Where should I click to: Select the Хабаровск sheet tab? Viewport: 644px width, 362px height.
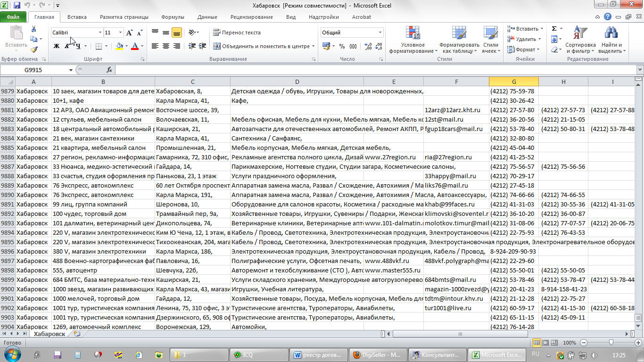click(49, 334)
